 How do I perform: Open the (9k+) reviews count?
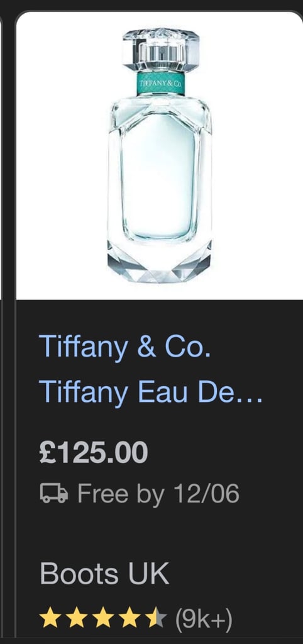coord(204,619)
